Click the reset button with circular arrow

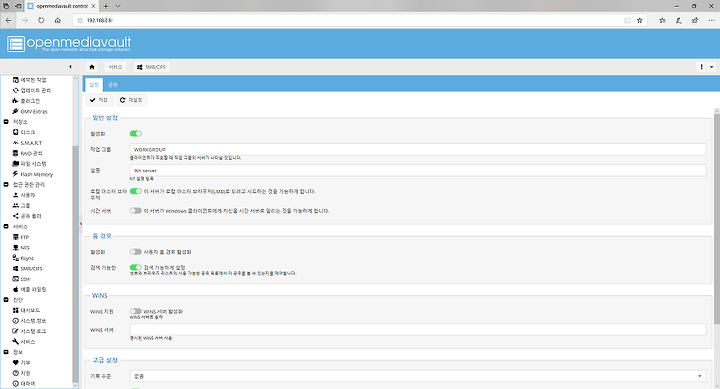pyautogui.click(x=131, y=100)
